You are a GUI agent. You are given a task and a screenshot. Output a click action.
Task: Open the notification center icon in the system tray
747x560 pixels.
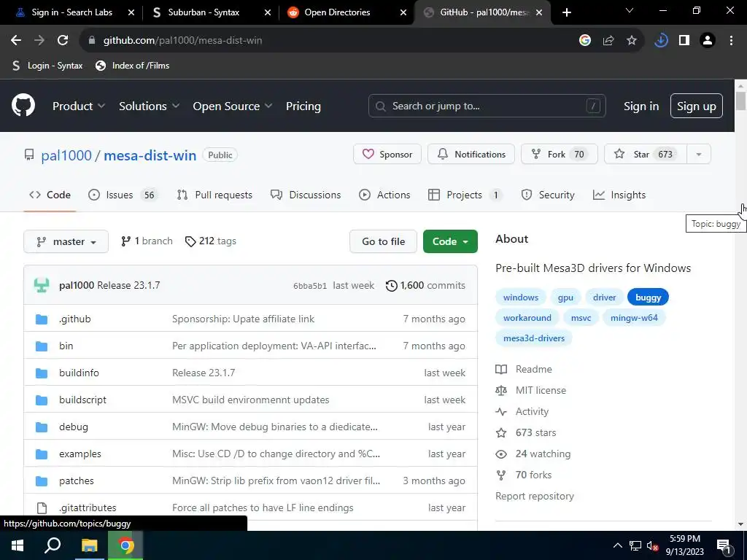(723, 547)
